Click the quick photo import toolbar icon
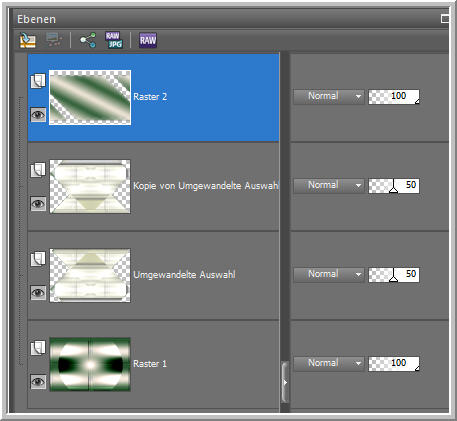Viewport: 457px width, 421px height. tap(27, 40)
